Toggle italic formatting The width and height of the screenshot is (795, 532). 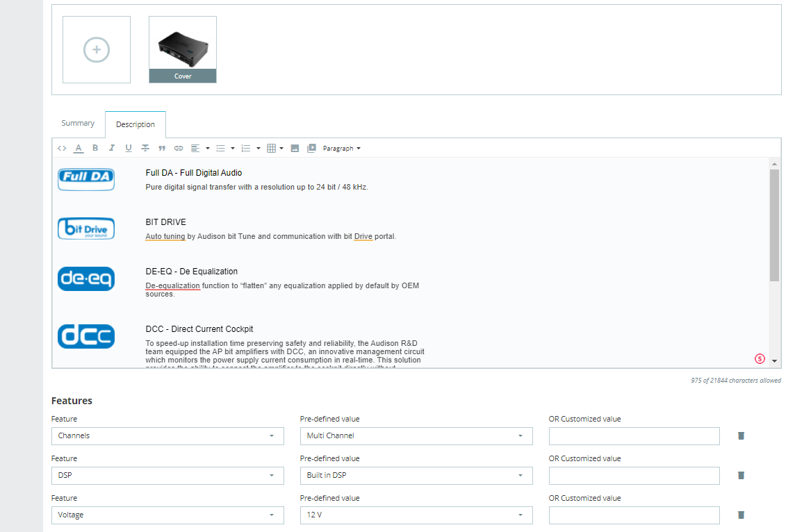[112, 148]
